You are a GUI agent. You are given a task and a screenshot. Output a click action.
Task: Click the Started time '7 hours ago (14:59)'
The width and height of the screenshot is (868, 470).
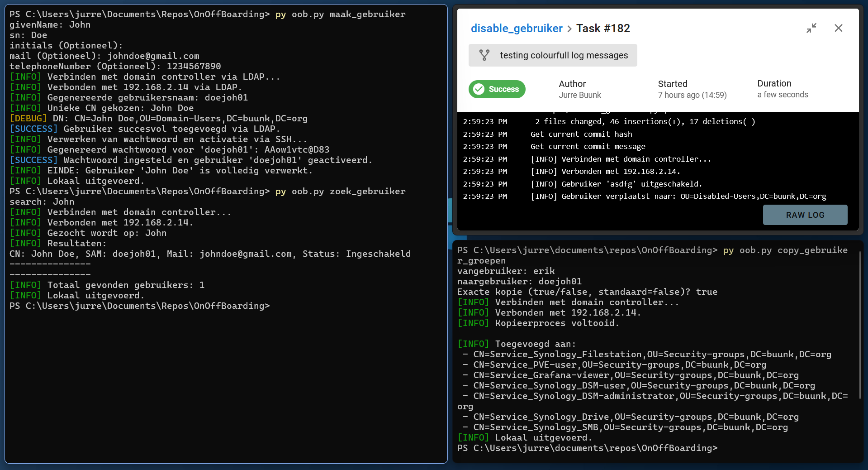(x=692, y=95)
